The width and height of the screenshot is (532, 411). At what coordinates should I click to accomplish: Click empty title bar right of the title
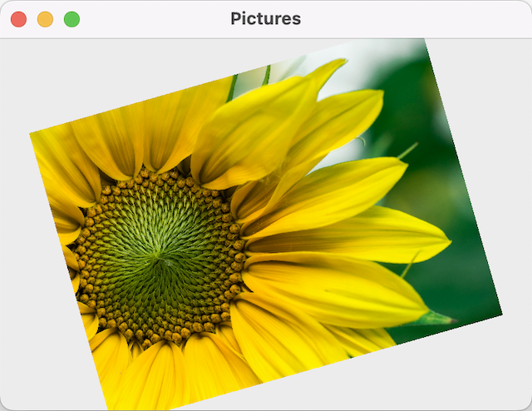pos(416,19)
